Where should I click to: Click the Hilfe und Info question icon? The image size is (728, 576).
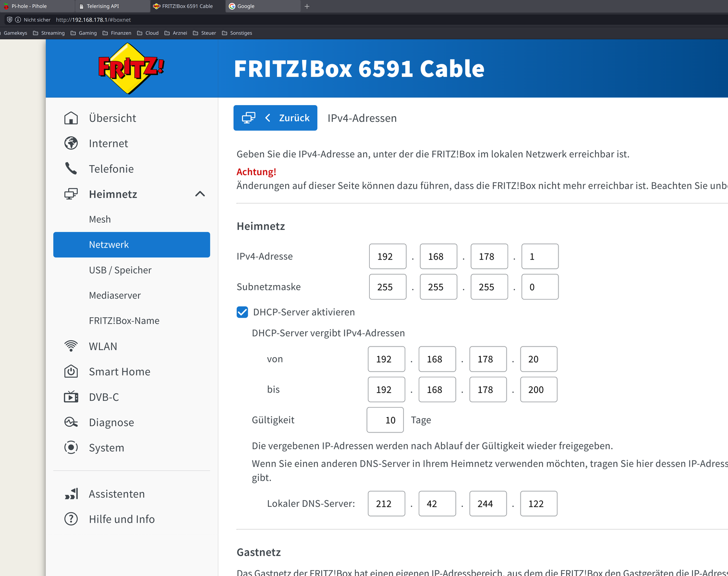click(x=71, y=519)
